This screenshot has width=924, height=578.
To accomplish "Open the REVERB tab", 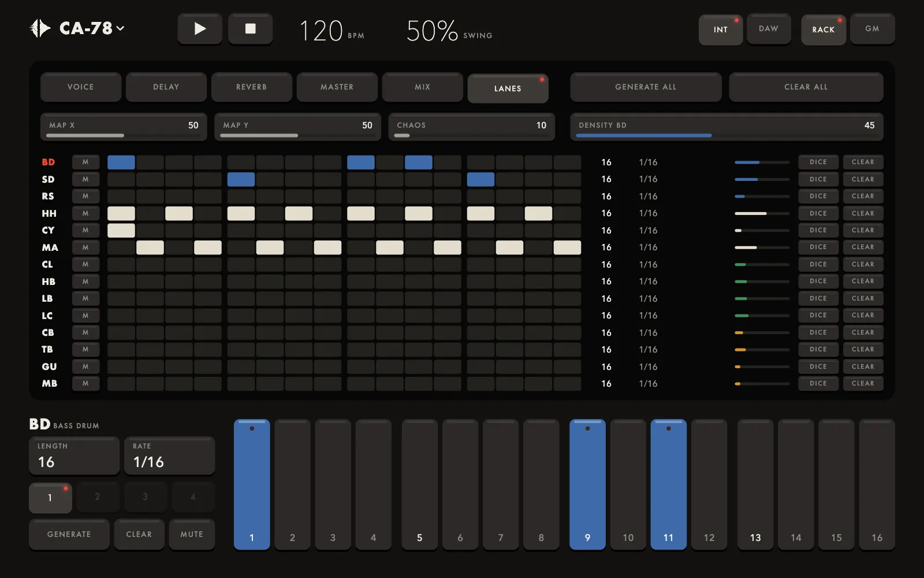I will click(x=252, y=87).
